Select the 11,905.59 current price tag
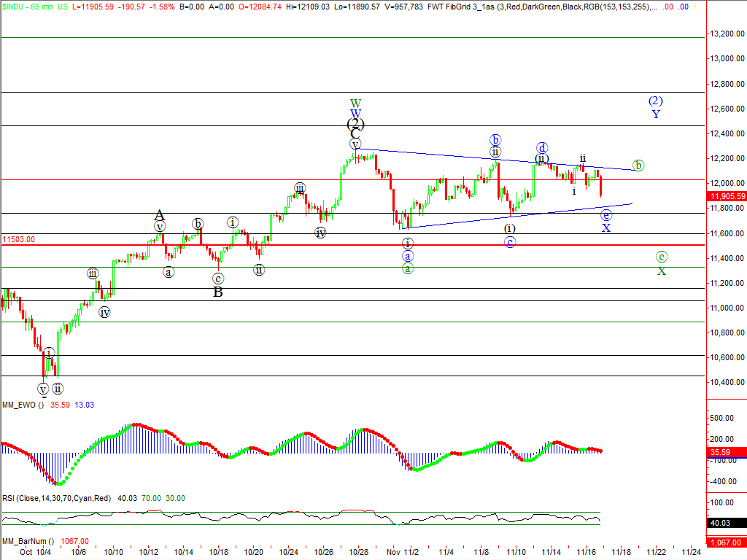 727,196
